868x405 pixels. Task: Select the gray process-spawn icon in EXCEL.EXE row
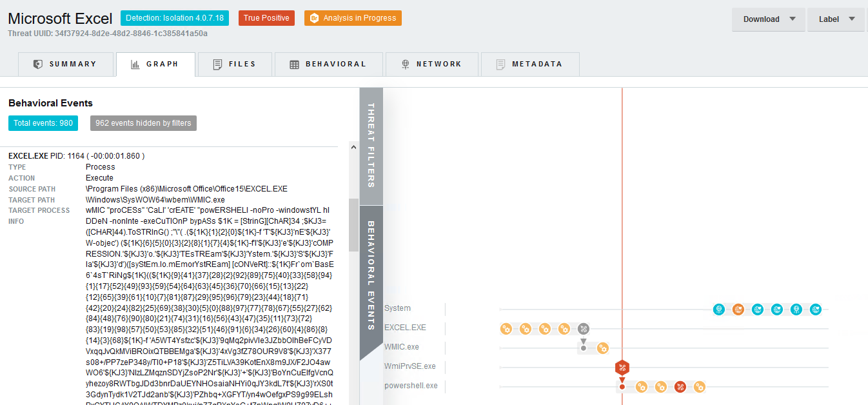coord(584,329)
